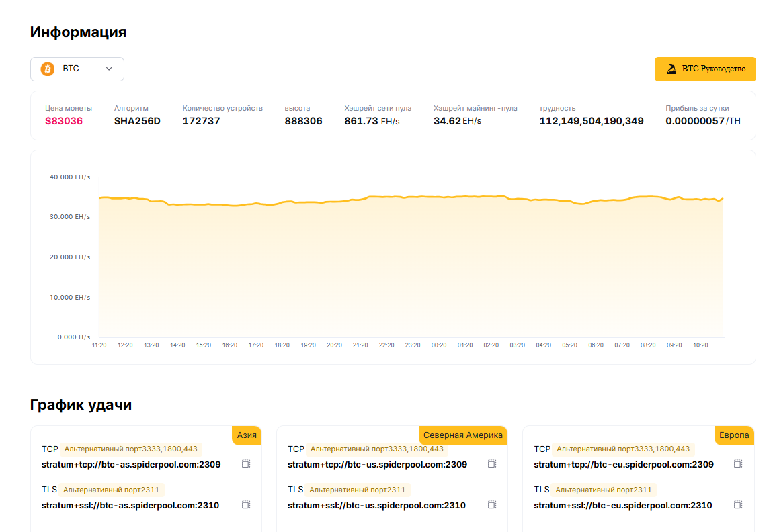Click the mining icon in the BTC guide button
The image size is (775, 532).
[x=671, y=69]
